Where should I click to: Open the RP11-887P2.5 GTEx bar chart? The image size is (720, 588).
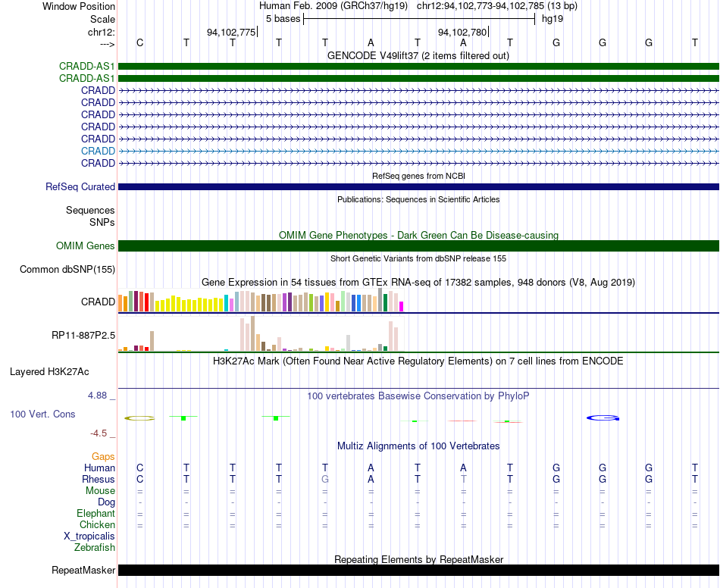pyautogui.click(x=261, y=333)
